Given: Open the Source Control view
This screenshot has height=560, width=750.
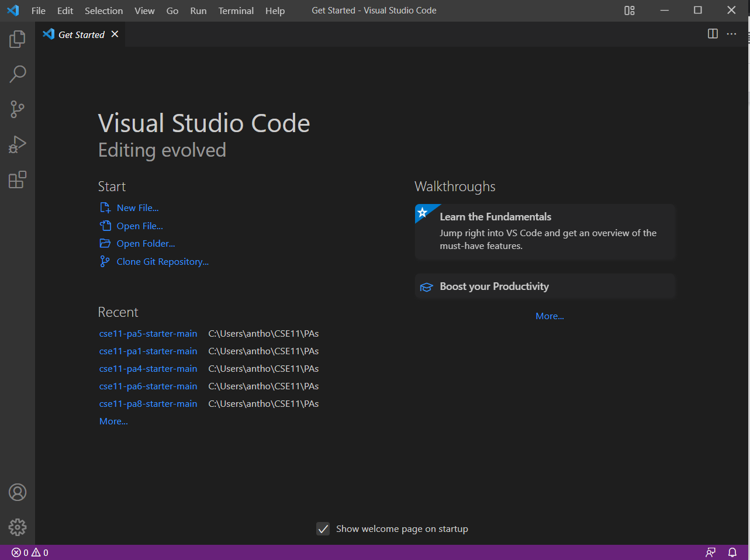Looking at the screenshot, I should (x=18, y=109).
